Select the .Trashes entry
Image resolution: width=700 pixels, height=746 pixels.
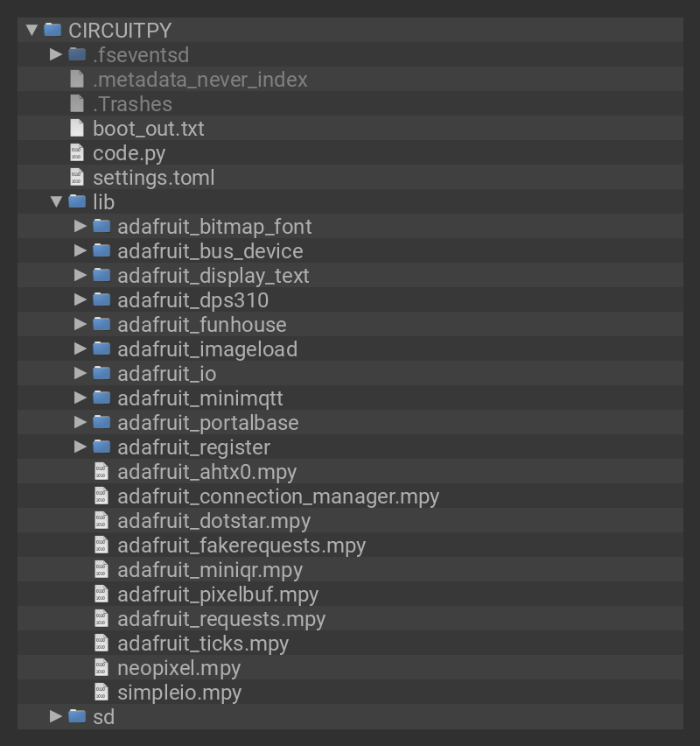132,103
